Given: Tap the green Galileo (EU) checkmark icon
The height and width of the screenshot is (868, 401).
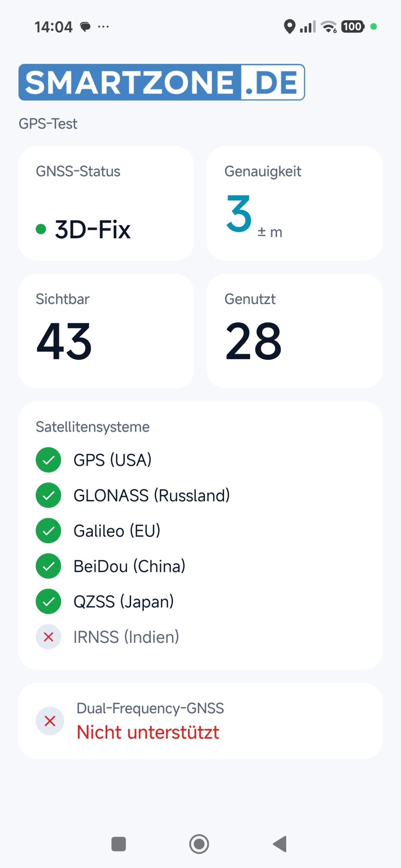Looking at the screenshot, I should 49,531.
